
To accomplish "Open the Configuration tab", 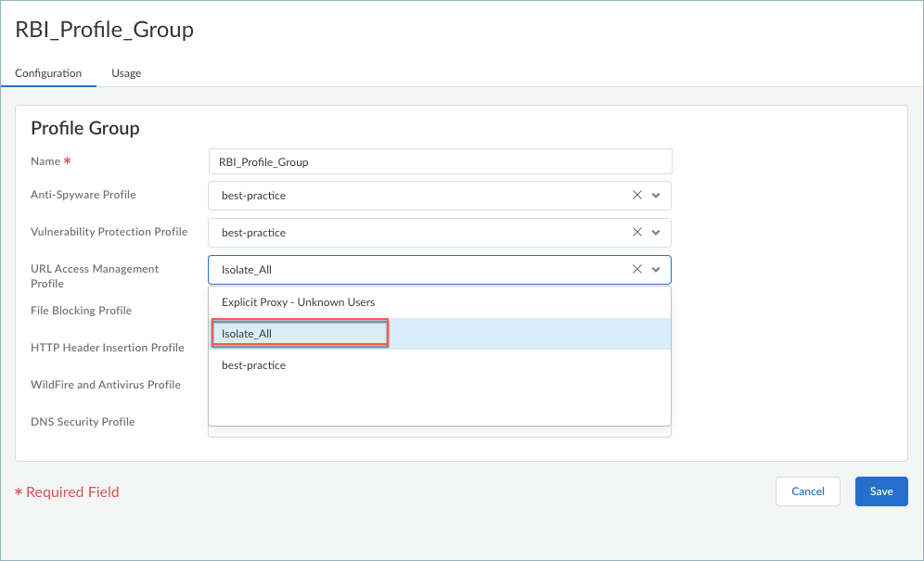I will 48,73.
